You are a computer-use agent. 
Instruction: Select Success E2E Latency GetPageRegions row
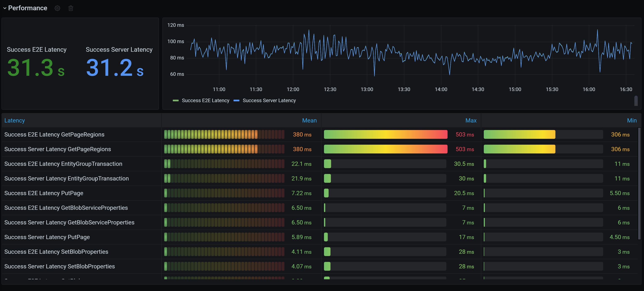(x=54, y=134)
